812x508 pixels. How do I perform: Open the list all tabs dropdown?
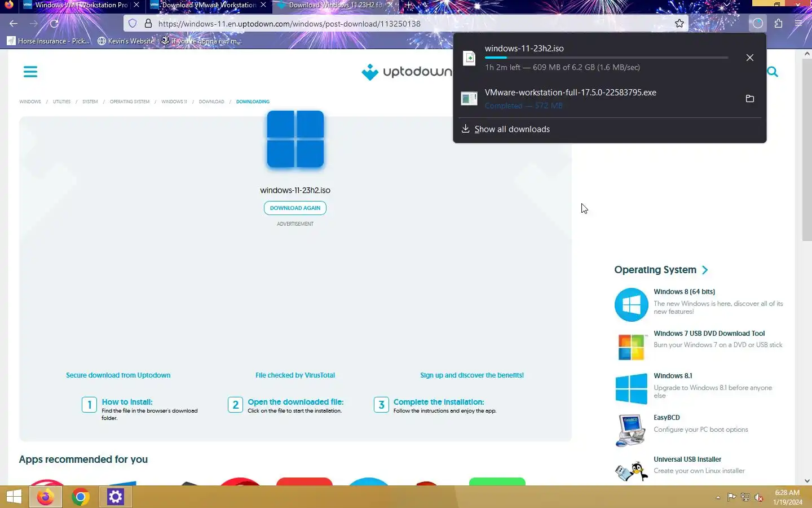pyautogui.click(x=726, y=5)
